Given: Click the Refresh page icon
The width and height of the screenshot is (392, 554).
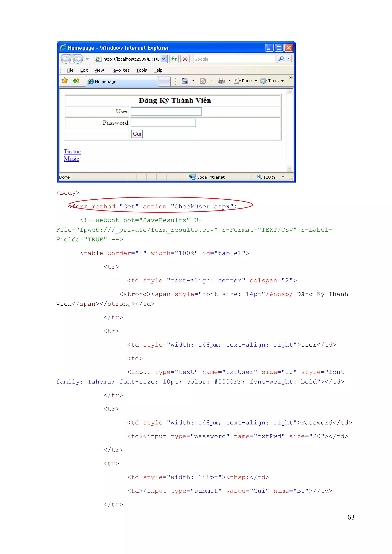Looking at the screenshot, I should tap(174, 59).
